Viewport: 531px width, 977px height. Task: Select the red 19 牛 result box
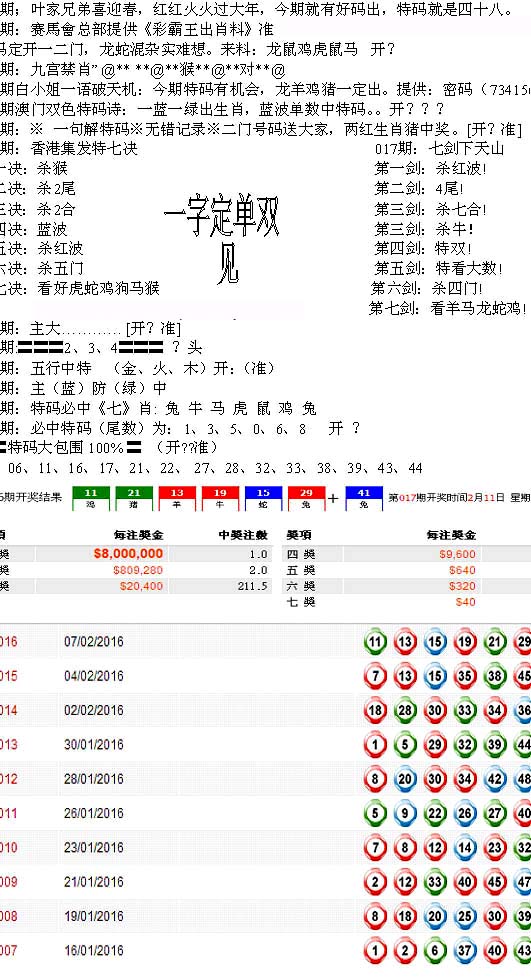click(x=220, y=498)
